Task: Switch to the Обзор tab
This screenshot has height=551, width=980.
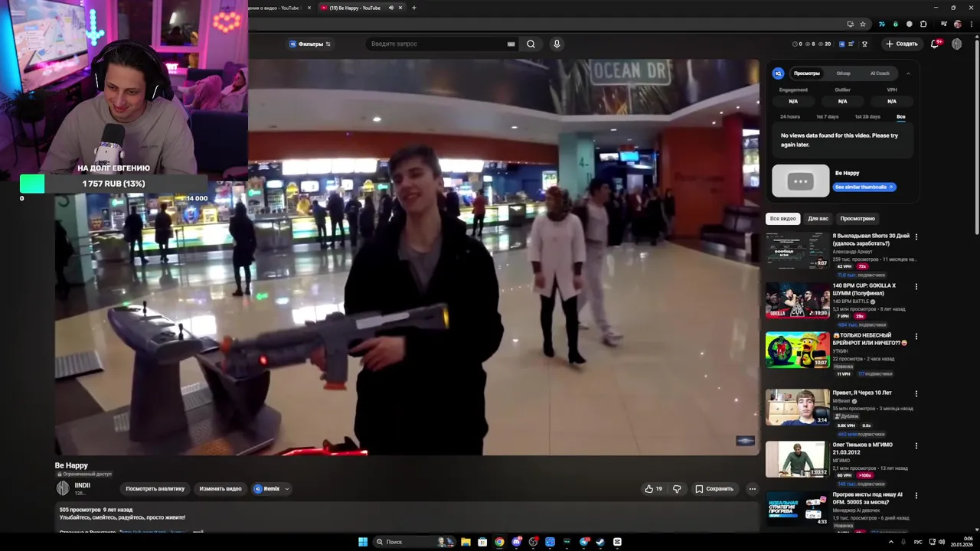Action: coord(843,73)
